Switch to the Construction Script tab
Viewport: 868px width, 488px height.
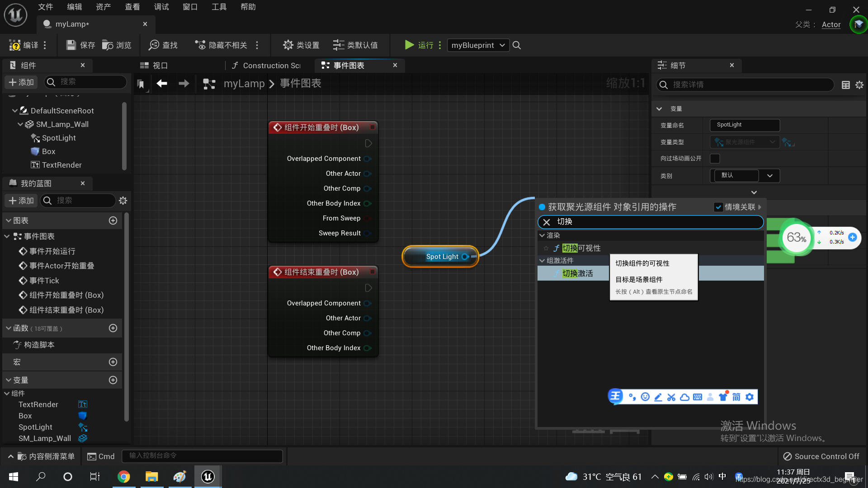point(267,66)
